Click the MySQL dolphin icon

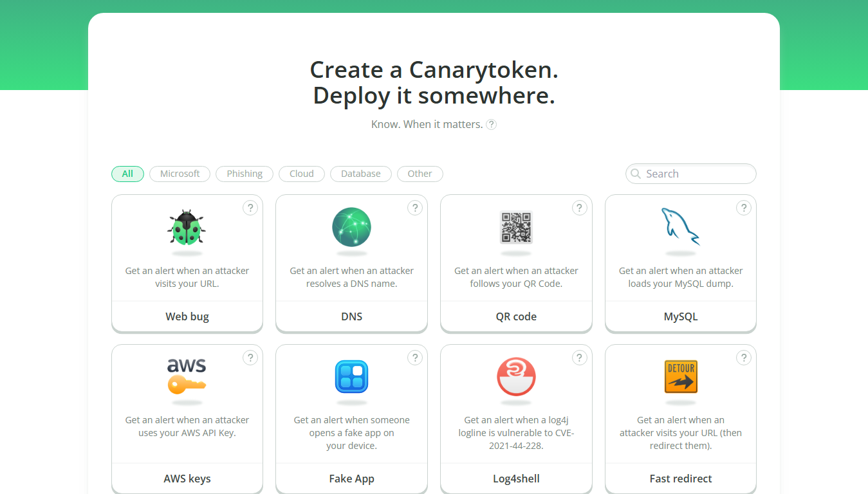[681, 227]
